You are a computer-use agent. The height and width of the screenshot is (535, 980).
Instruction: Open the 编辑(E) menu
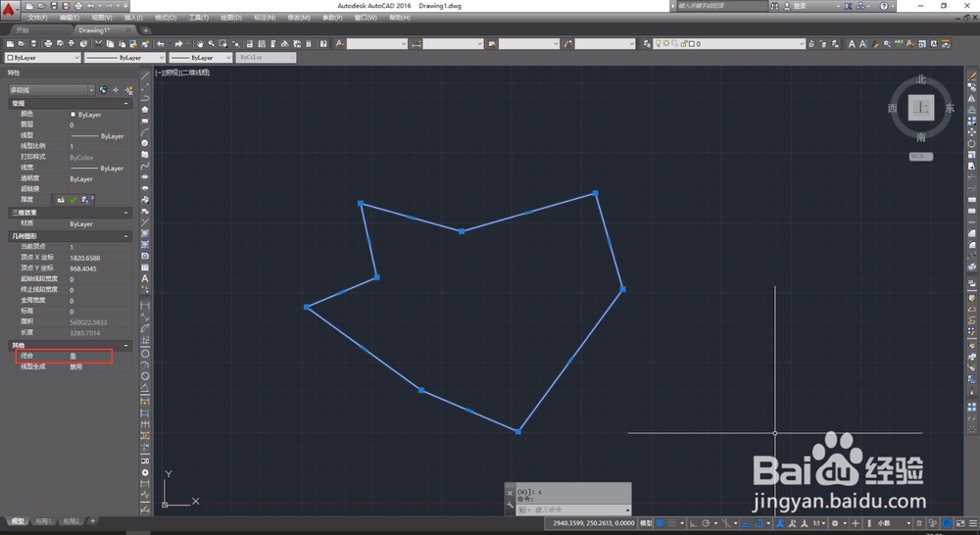point(70,18)
